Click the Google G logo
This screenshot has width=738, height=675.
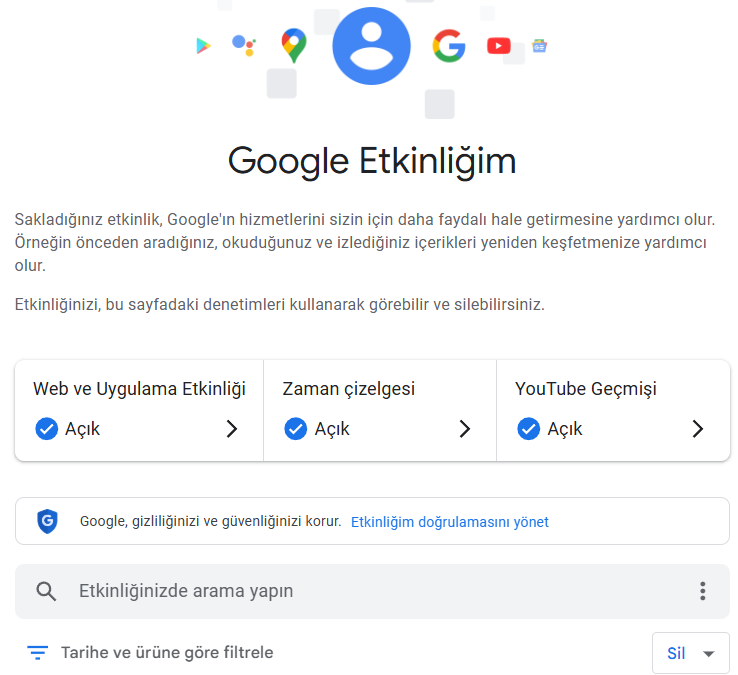tap(449, 46)
